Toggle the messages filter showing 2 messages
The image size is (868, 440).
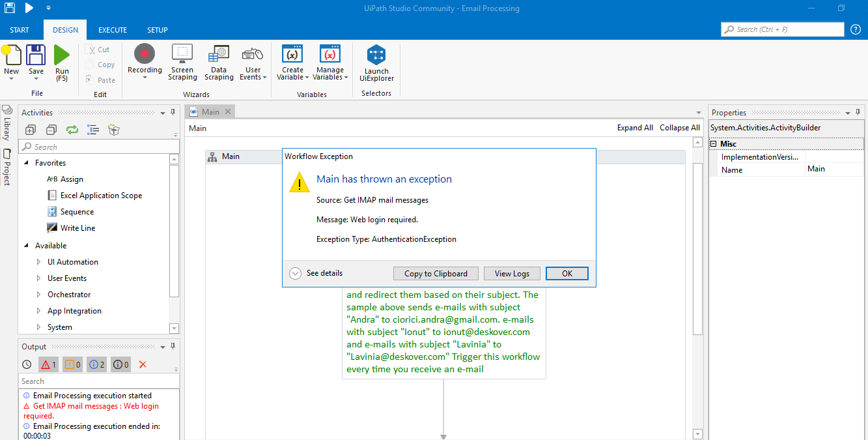pos(96,364)
